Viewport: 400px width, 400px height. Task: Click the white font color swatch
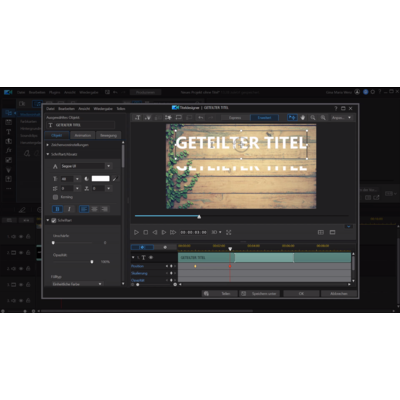(101, 179)
